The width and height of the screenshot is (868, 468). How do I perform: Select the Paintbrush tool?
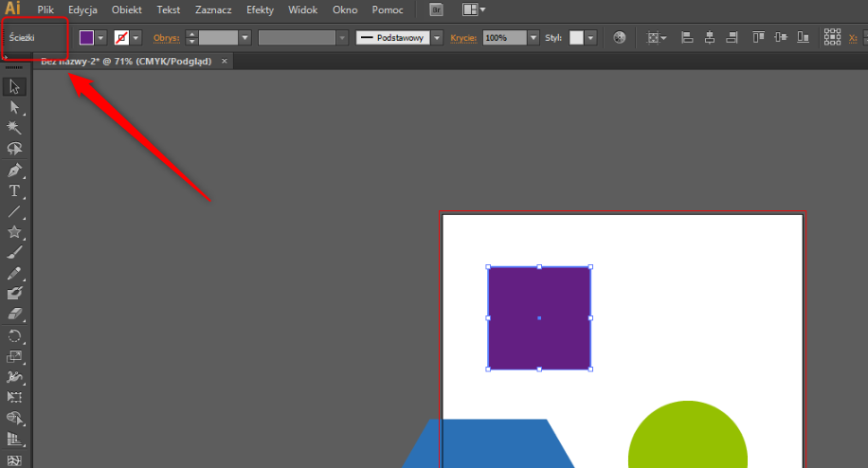pos(14,252)
